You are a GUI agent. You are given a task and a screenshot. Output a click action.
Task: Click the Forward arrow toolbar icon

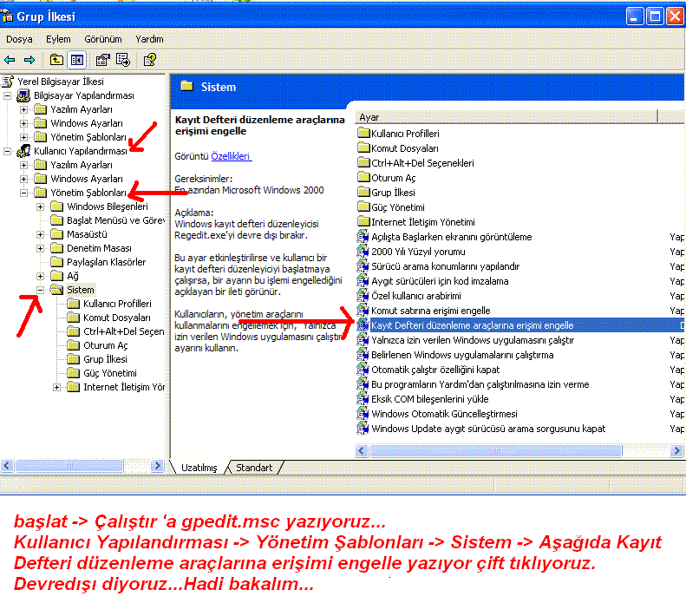point(29,60)
